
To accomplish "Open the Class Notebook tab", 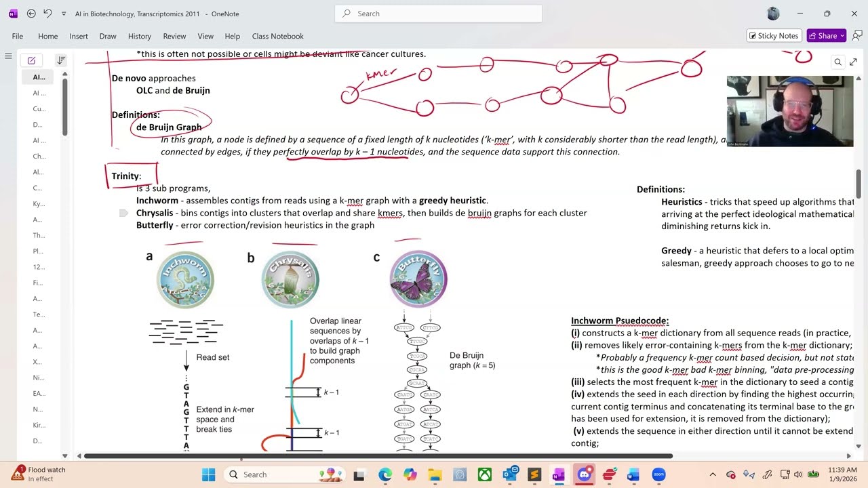I will click(x=277, y=36).
